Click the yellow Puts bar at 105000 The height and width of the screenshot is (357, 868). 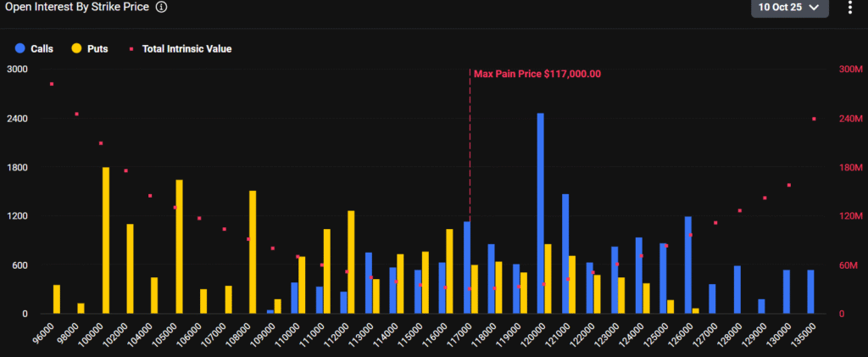(180, 247)
